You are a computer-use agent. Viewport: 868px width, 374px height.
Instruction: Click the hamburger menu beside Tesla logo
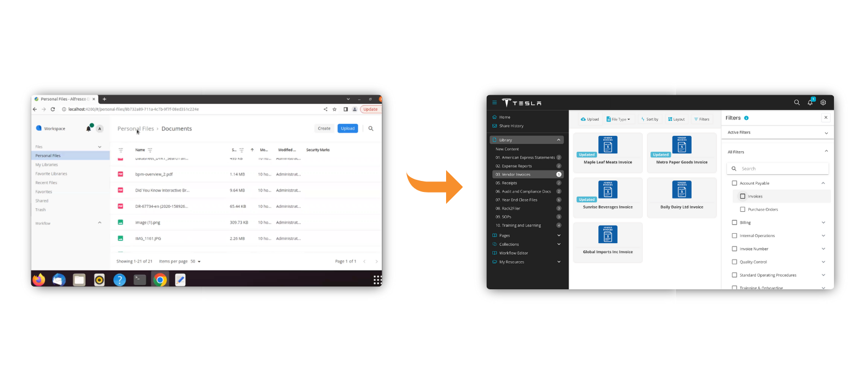pos(494,102)
